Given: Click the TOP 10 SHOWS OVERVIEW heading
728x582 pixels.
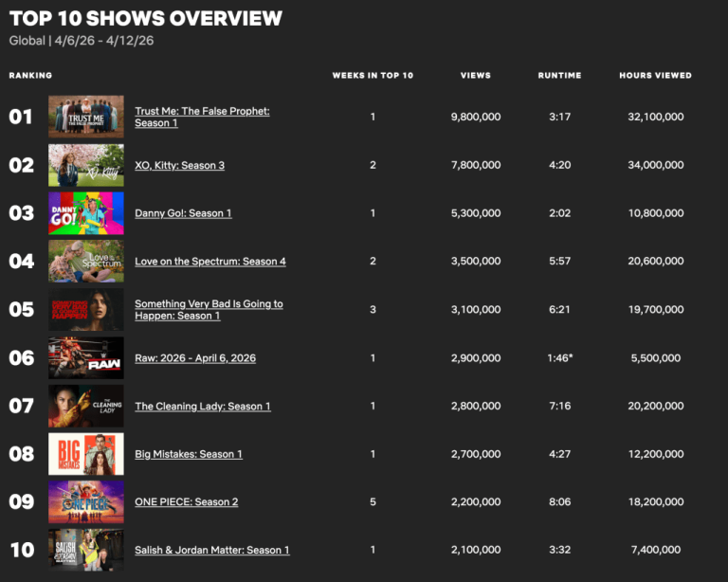Looking at the screenshot, I should click(x=146, y=19).
